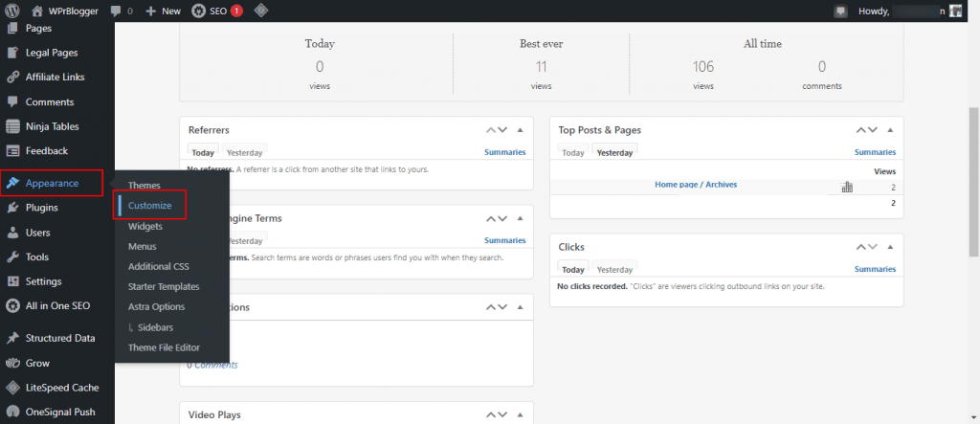Click the Tools wrench icon
Viewport: 980px width, 424px height.
click(x=11, y=257)
